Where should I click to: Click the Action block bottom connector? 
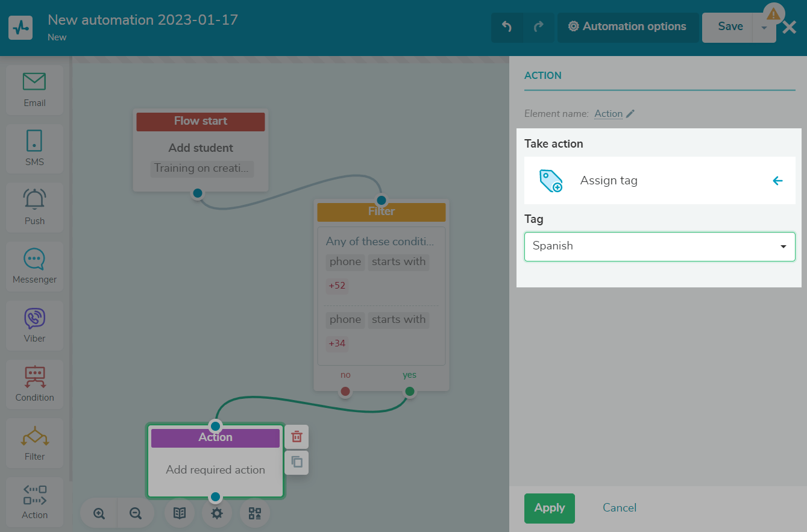[x=215, y=497]
